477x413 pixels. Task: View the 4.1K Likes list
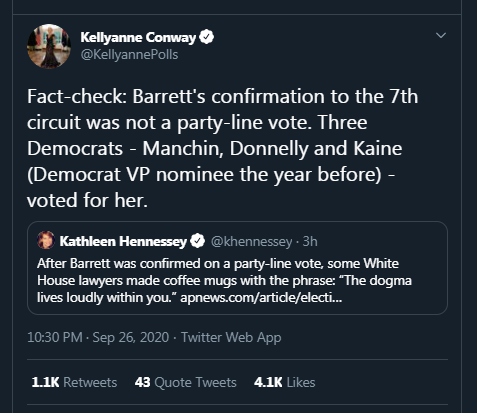[x=284, y=382]
